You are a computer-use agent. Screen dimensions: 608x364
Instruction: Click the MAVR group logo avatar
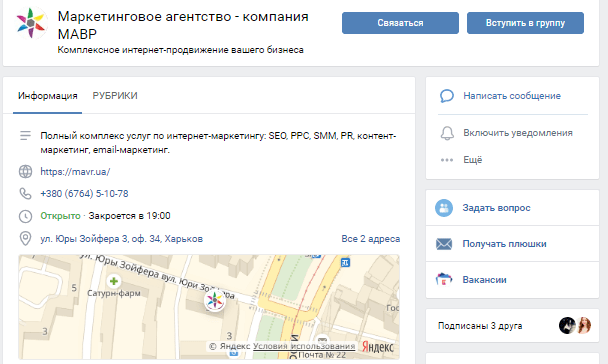point(31,23)
